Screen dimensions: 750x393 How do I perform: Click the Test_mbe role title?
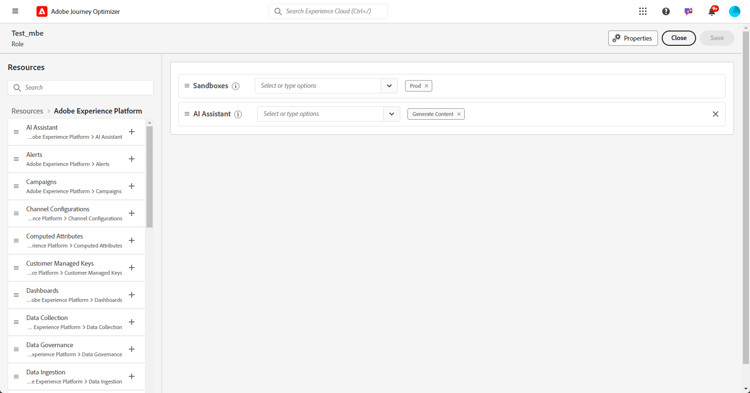27,33
